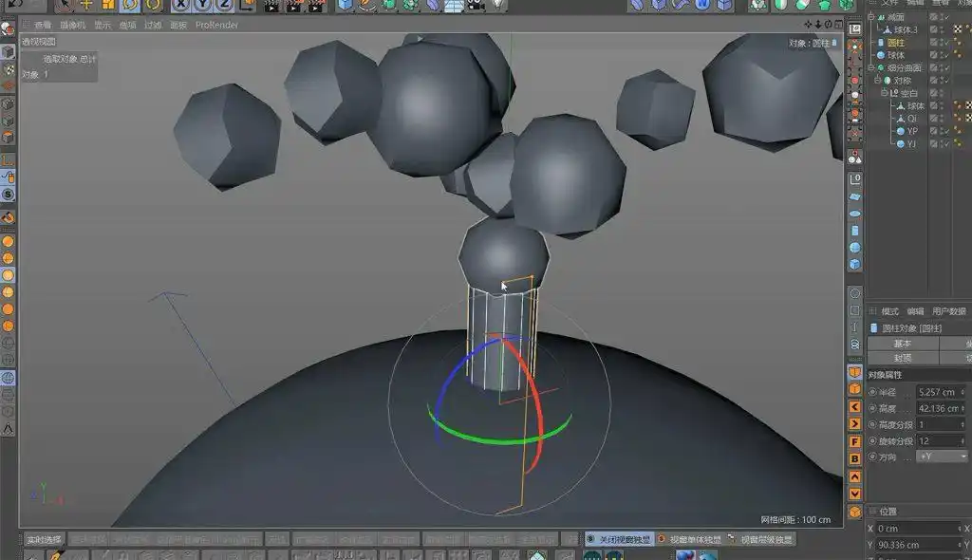Switch to Front view F icon
972x560 pixels.
tap(855, 441)
